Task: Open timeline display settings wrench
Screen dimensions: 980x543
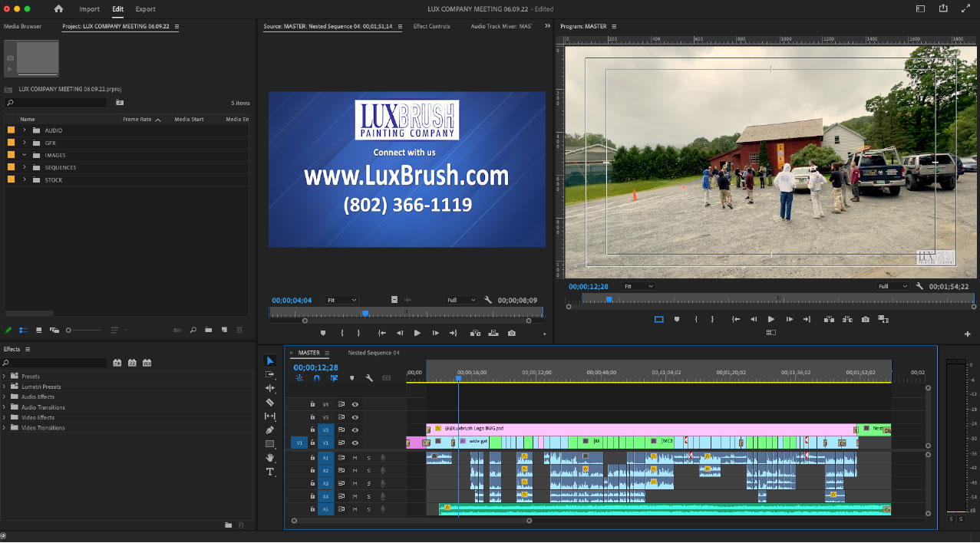Action: [369, 378]
